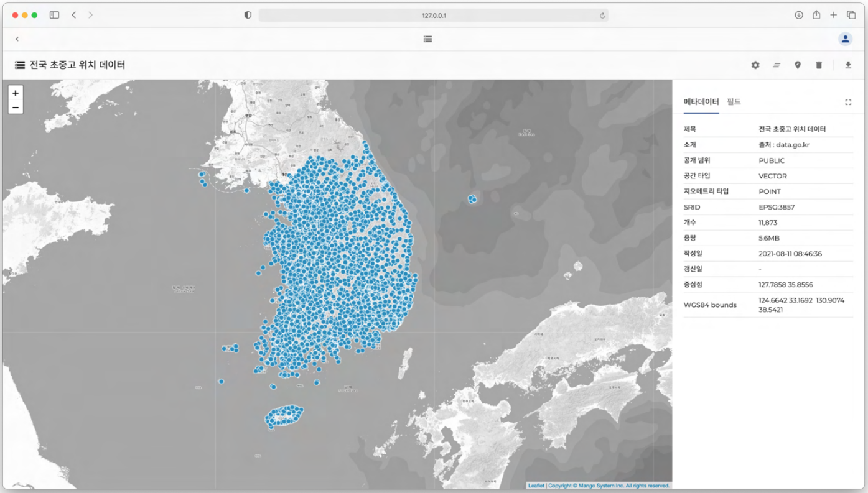Select the 메타데이터 tab
Viewport: 868px width, 493px height.
[701, 102]
